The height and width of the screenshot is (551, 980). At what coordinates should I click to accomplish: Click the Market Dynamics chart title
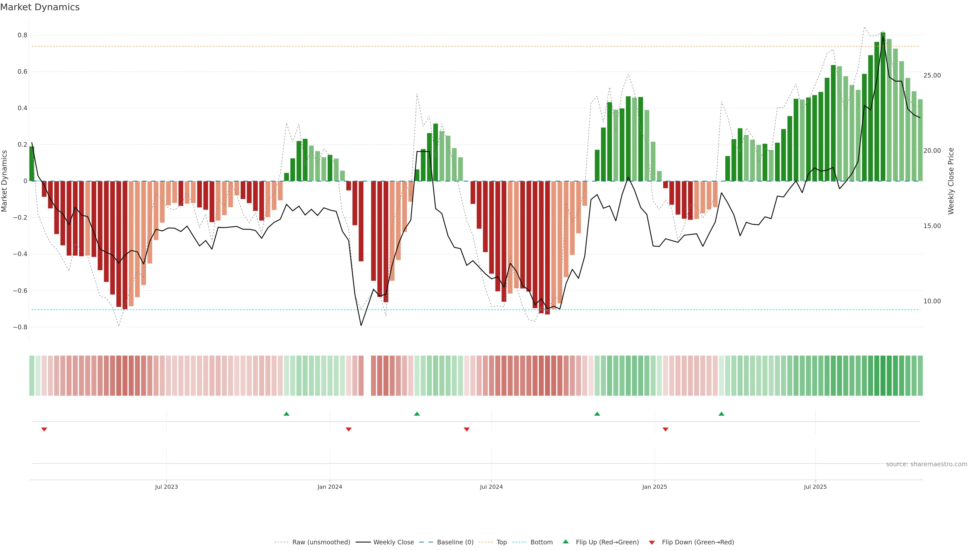(x=40, y=7)
